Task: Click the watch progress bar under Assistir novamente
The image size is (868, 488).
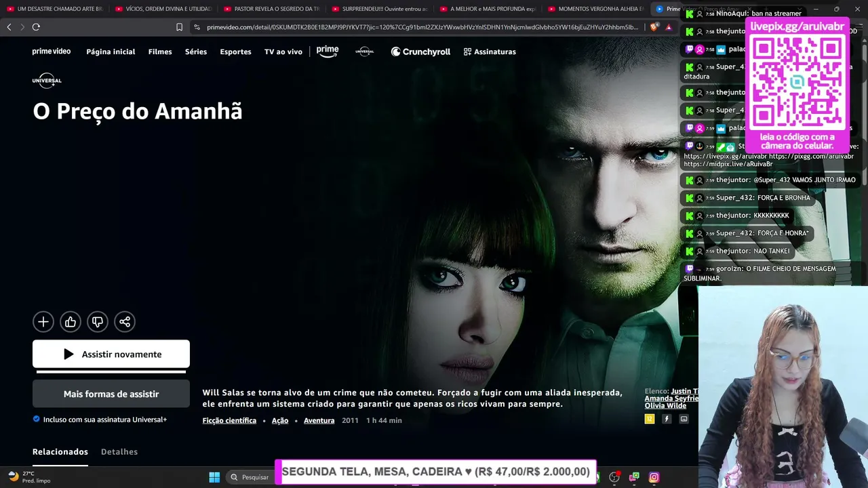Action: pos(111,371)
